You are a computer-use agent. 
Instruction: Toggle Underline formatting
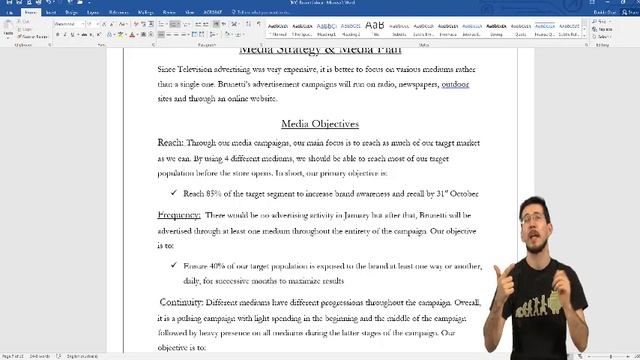[73, 35]
